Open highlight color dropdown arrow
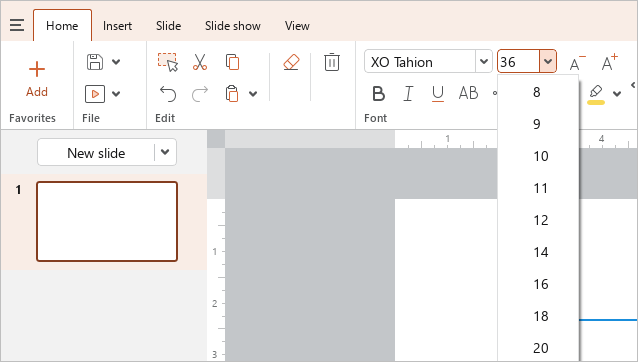Viewport: 638px width, 362px height. click(617, 94)
